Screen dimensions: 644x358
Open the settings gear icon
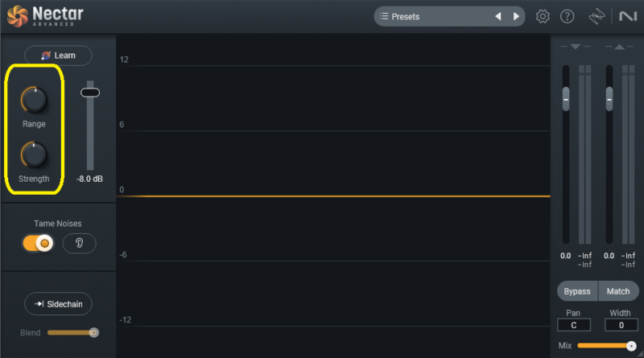[x=543, y=16]
